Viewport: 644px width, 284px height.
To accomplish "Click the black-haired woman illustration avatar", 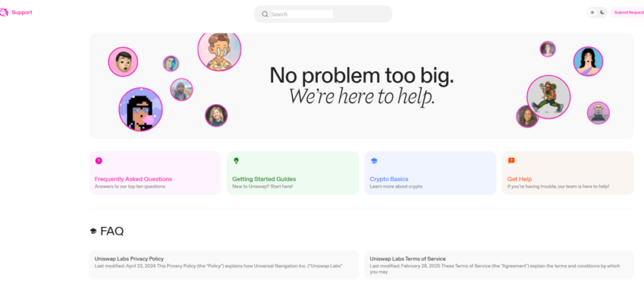I will click(588, 61).
